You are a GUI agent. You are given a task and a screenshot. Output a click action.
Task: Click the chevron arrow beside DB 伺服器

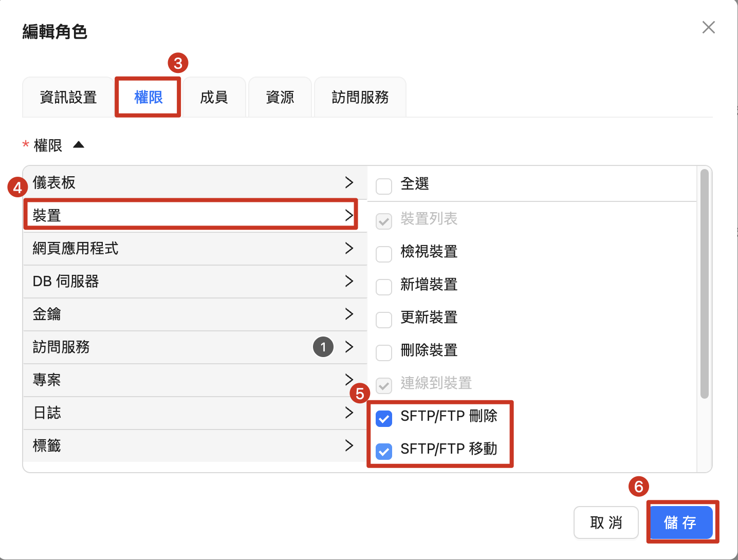click(x=349, y=281)
